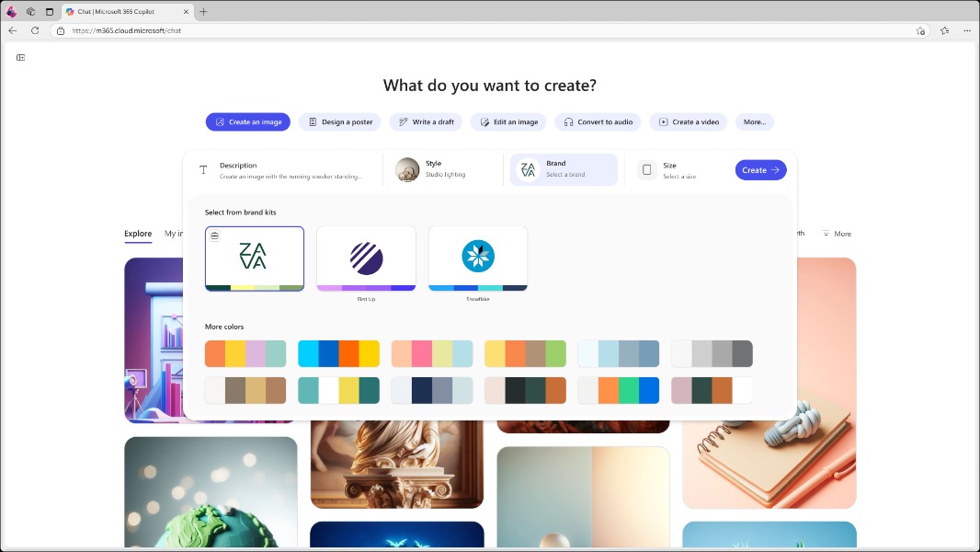
Task: Select the Convert to audio option
Action: click(598, 121)
